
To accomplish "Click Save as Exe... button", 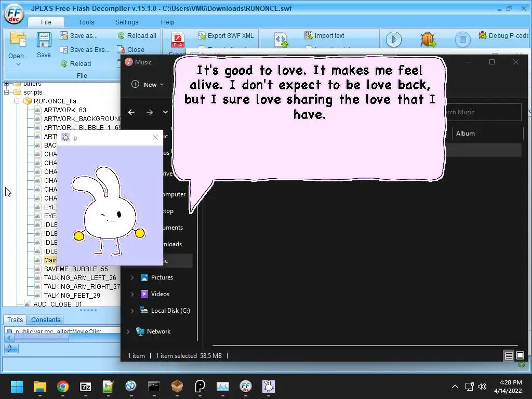I will (x=85, y=49).
